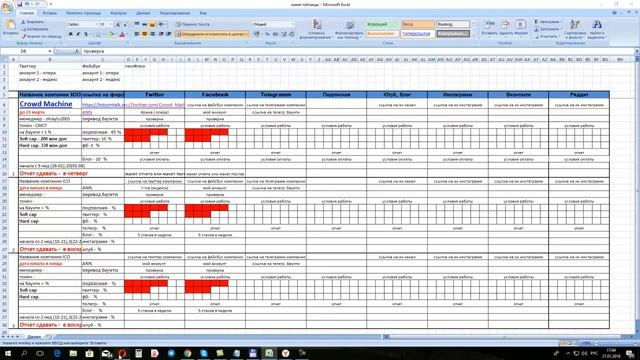640x360 pixels.
Task: Open Conditional Formatting (Условное форматирование)
Action: [316, 29]
